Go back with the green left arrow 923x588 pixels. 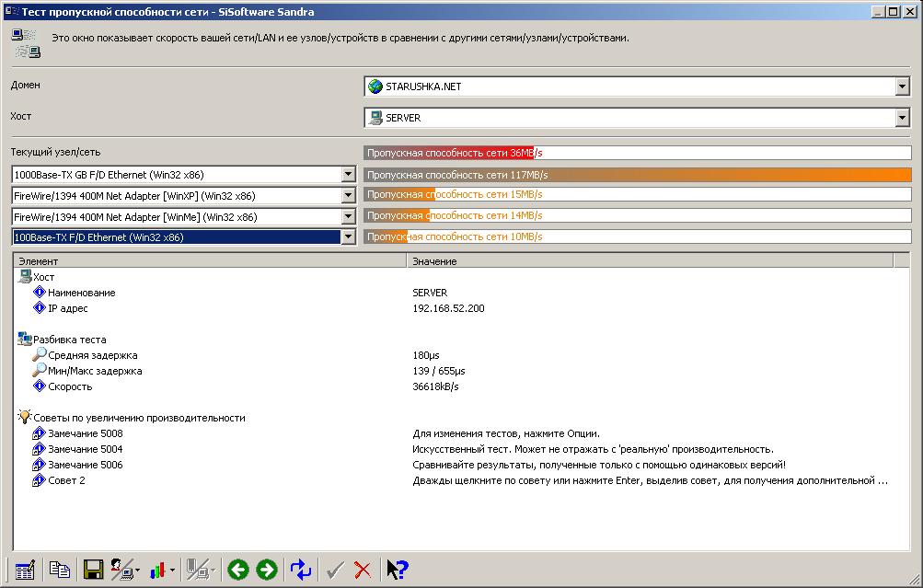(238, 570)
